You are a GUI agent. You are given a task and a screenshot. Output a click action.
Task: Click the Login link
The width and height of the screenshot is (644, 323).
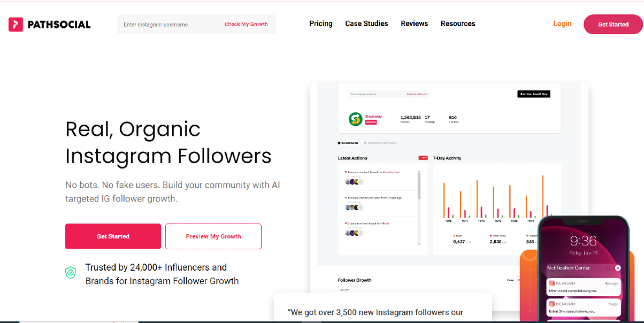tap(562, 23)
